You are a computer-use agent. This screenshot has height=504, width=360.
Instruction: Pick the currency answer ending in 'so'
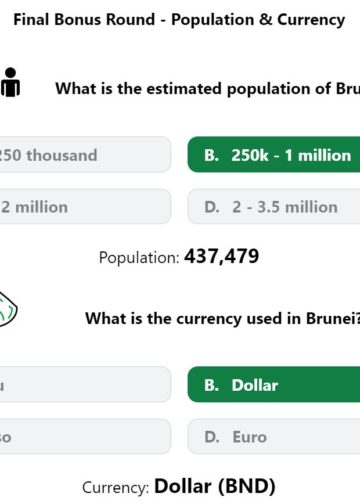pyautogui.click(x=85, y=436)
